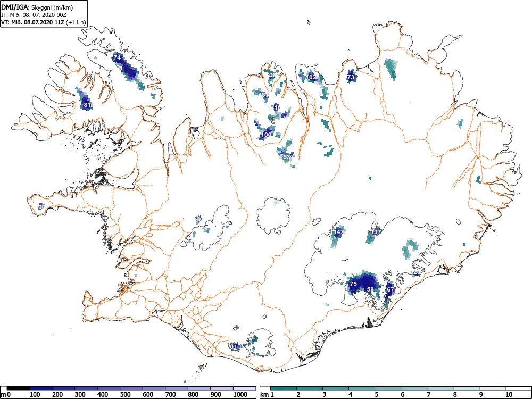
Task: Click the '3' tick label in the km legend
Action: point(325,395)
